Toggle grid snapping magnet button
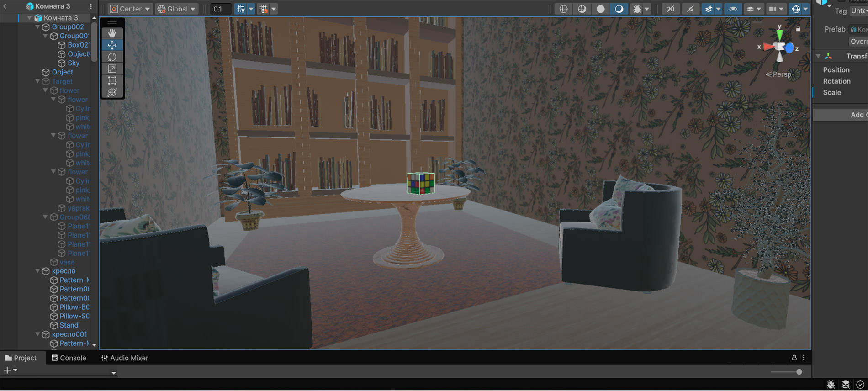 click(x=264, y=9)
